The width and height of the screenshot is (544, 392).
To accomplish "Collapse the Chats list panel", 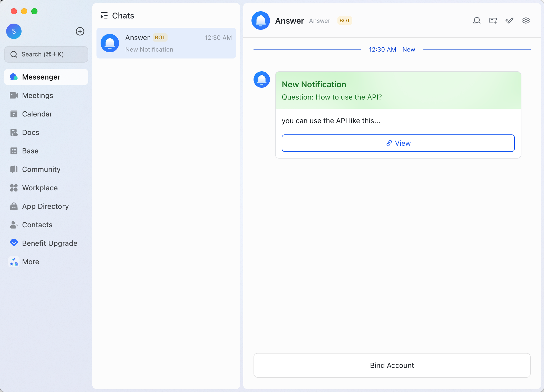I will [104, 16].
